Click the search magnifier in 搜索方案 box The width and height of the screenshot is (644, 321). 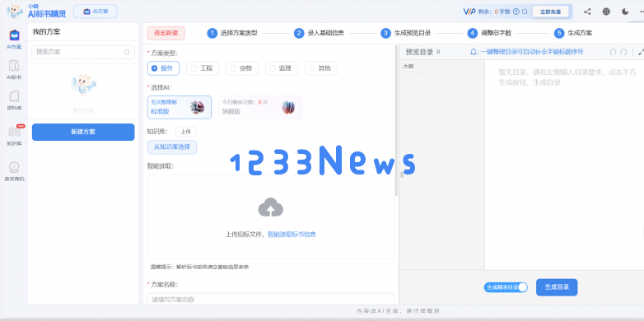point(127,52)
